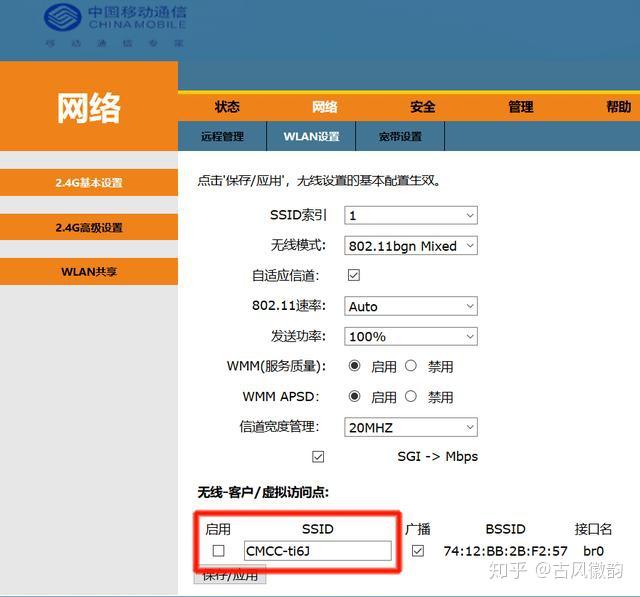This screenshot has width=640, height=597.
Task: Click BSSID value 74:12:BB:2B:F2:57
Action: (x=505, y=551)
